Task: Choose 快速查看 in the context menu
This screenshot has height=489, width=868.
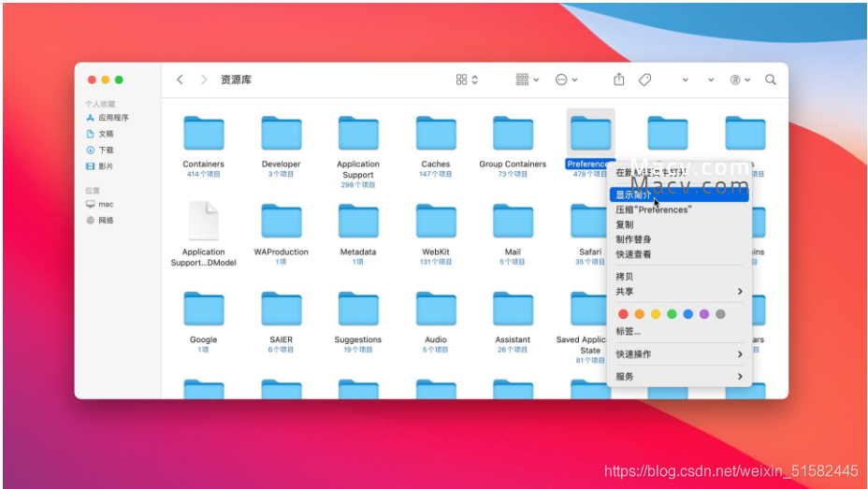Action: [x=679, y=254]
